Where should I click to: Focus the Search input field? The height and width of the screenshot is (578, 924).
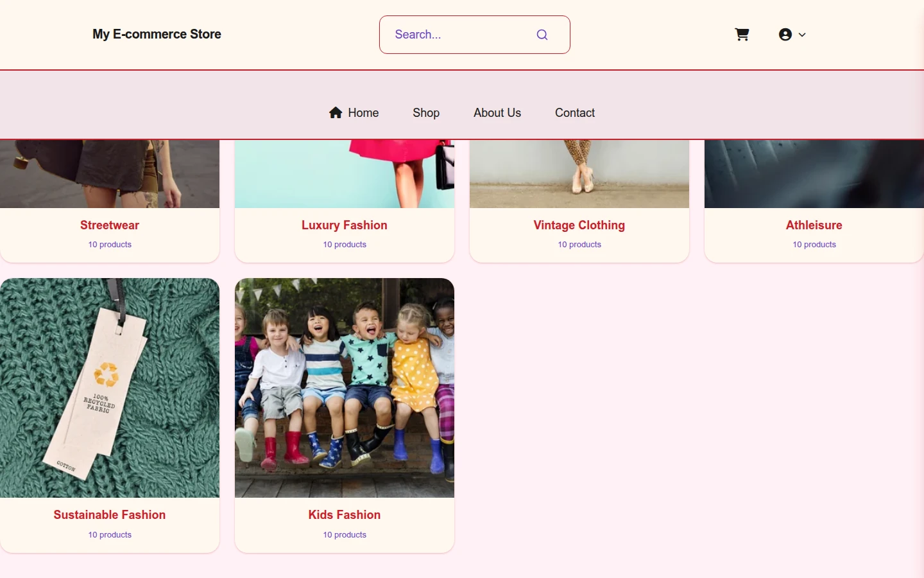[x=475, y=35]
